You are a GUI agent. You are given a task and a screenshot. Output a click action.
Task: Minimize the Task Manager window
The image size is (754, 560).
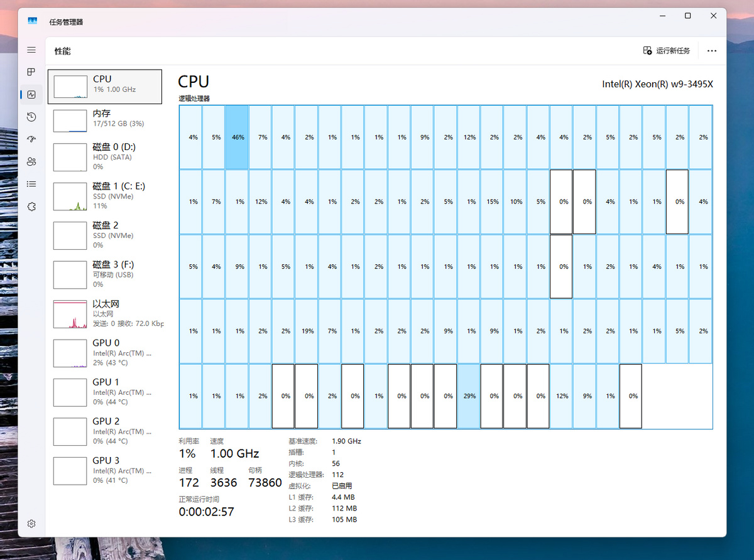tap(662, 16)
